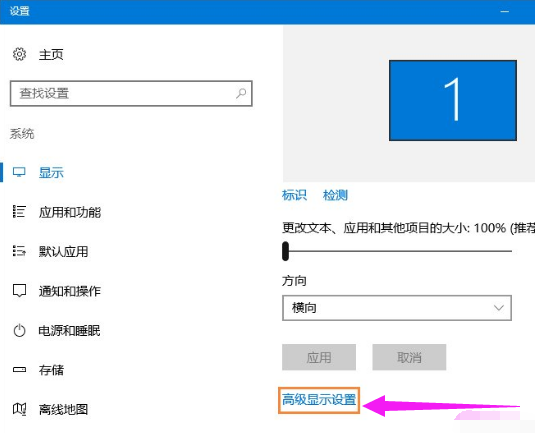535x433 pixels.
Task: Open 离线地图 settings
Action: point(63,409)
